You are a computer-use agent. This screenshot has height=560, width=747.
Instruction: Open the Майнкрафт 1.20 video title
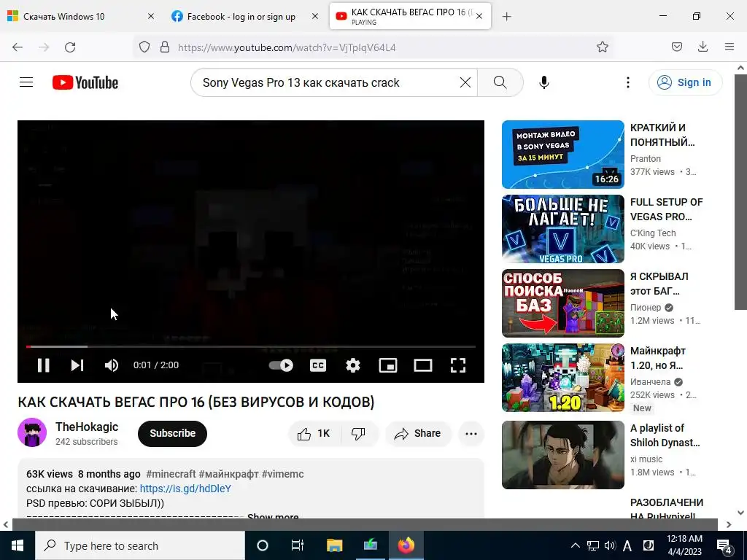click(x=658, y=358)
